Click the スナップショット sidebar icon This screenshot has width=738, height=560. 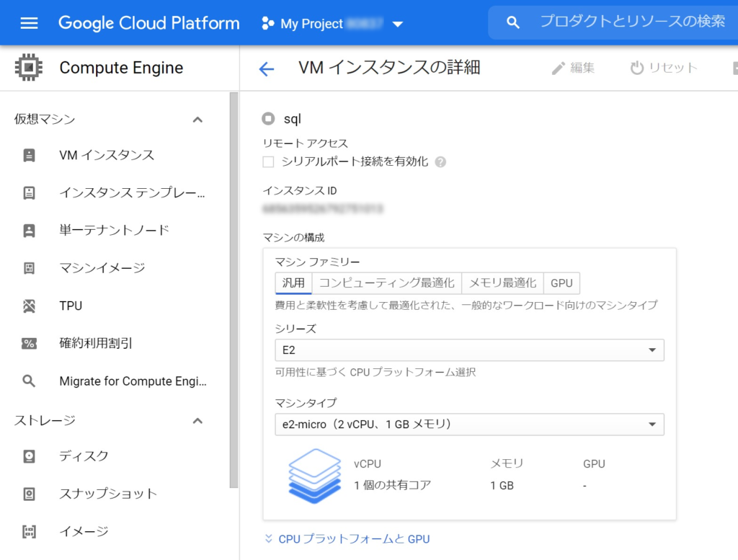29,494
